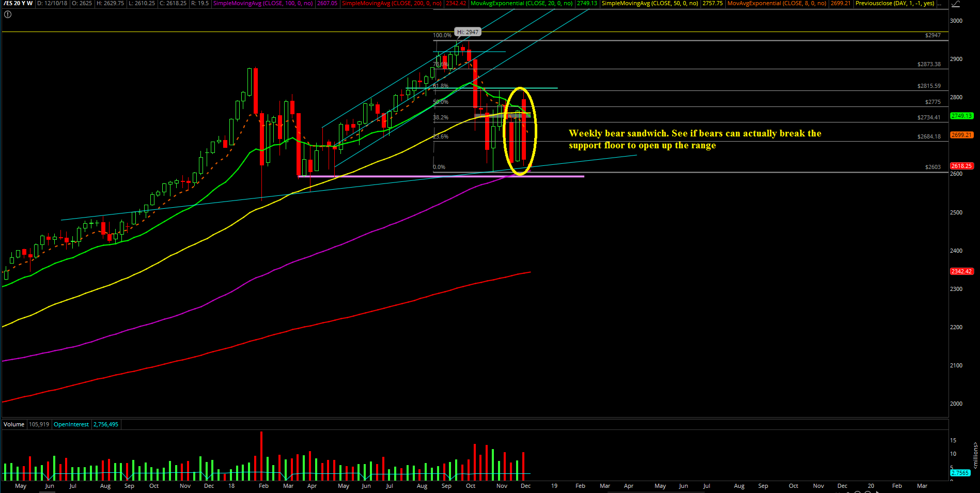Viewport: 980px width, 493px height.
Task: Click the 23.6% Fibonacci retracement label
Action: pos(441,137)
